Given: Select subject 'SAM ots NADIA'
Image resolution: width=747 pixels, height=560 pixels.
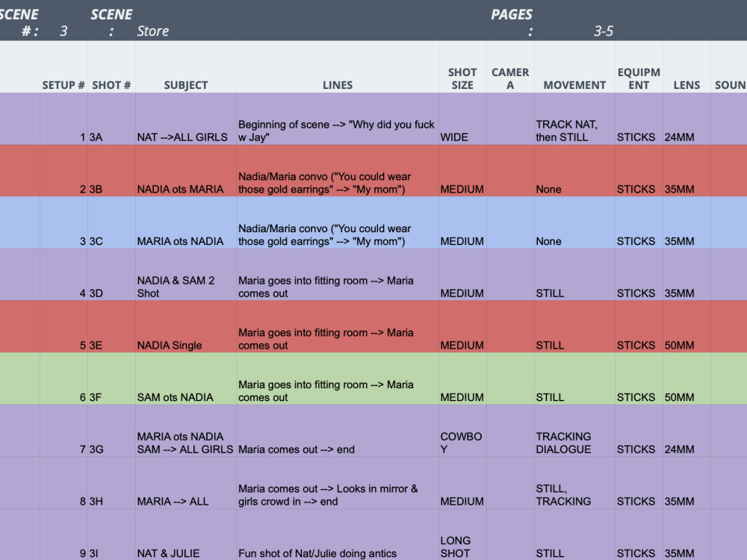Looking at the screenshot, I should coord(186,378).
